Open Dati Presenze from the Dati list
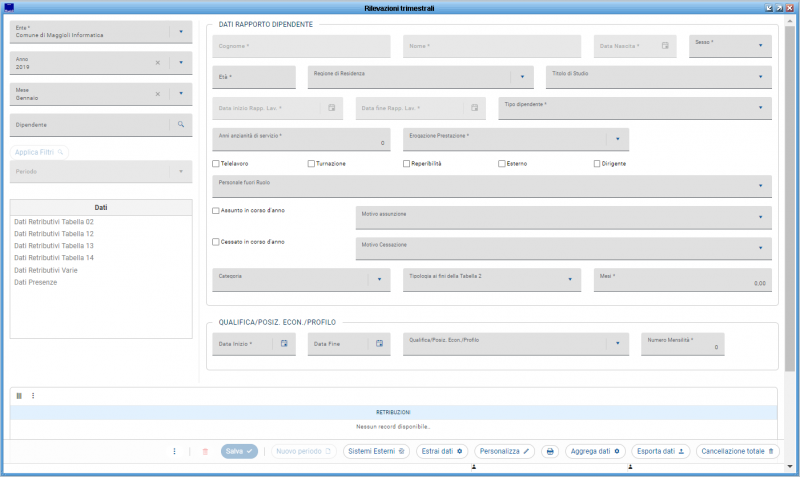This screenshot has width=800, height=477. point(36,282)
